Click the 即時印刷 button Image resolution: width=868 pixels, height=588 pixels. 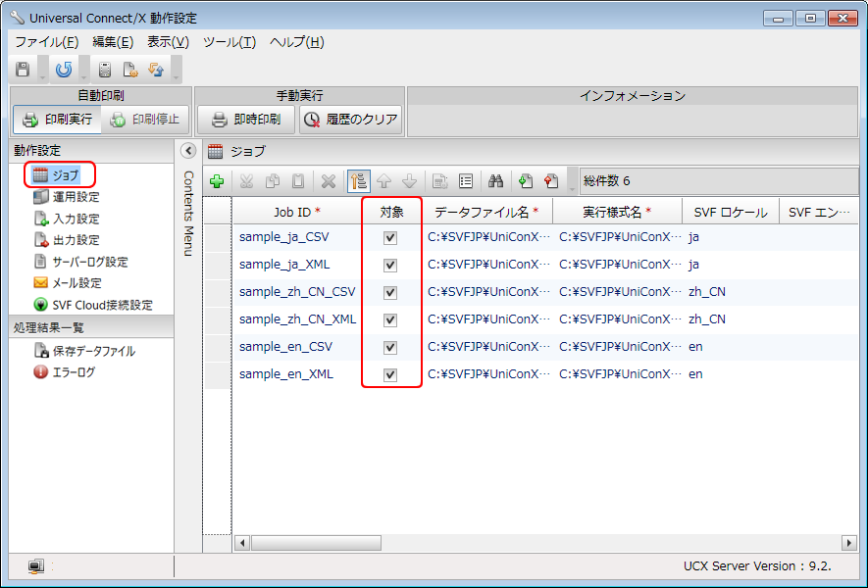[x=246, y=119]
